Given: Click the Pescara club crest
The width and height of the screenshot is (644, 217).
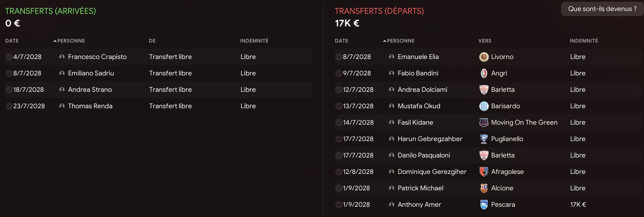Looking at the screenshot, I should point(484,205).
